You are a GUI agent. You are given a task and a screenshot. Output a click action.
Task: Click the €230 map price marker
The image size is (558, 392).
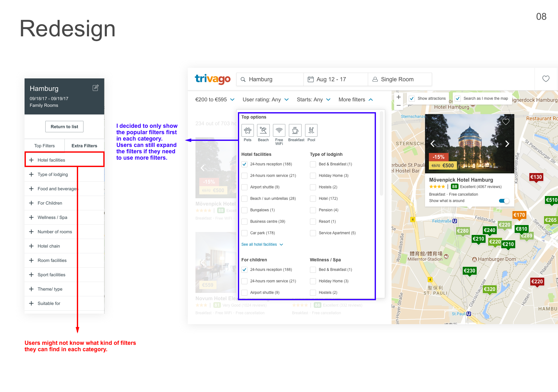tap(469, 271)
